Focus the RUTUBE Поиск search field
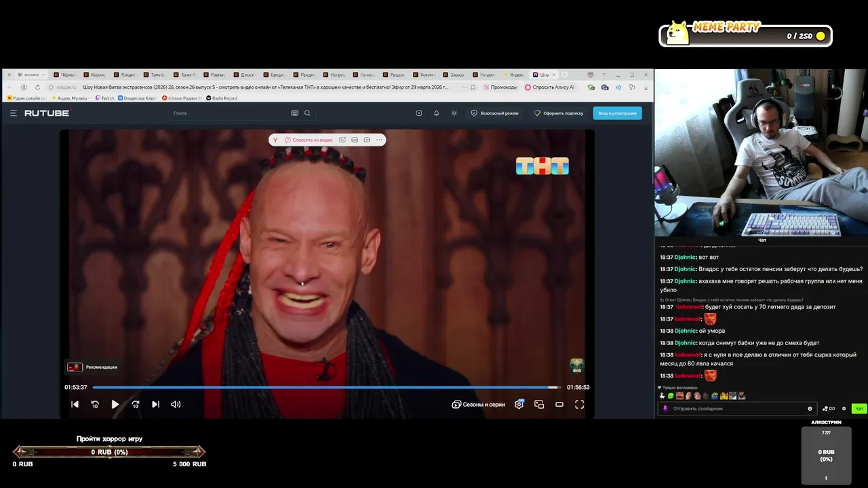The width and height of the screenshot is (868, 488). point(231,113)
